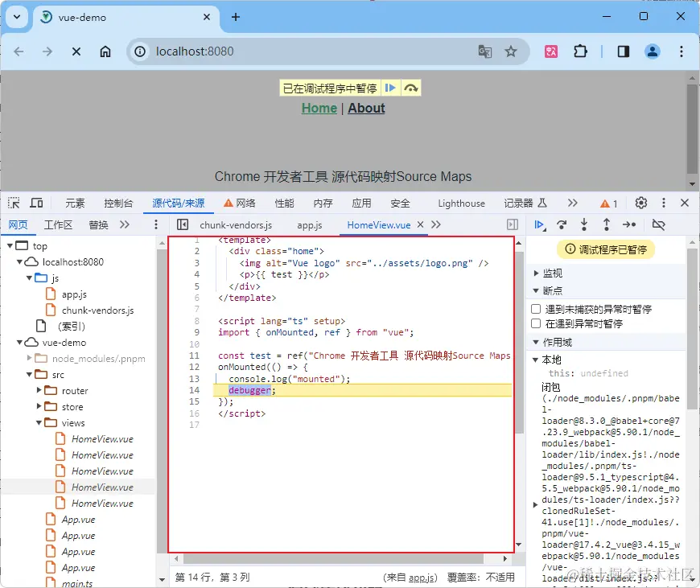The height and width of the screenshot is (588, 700).
Task: Expand the store folder
Action: click(x=39, y=406)
